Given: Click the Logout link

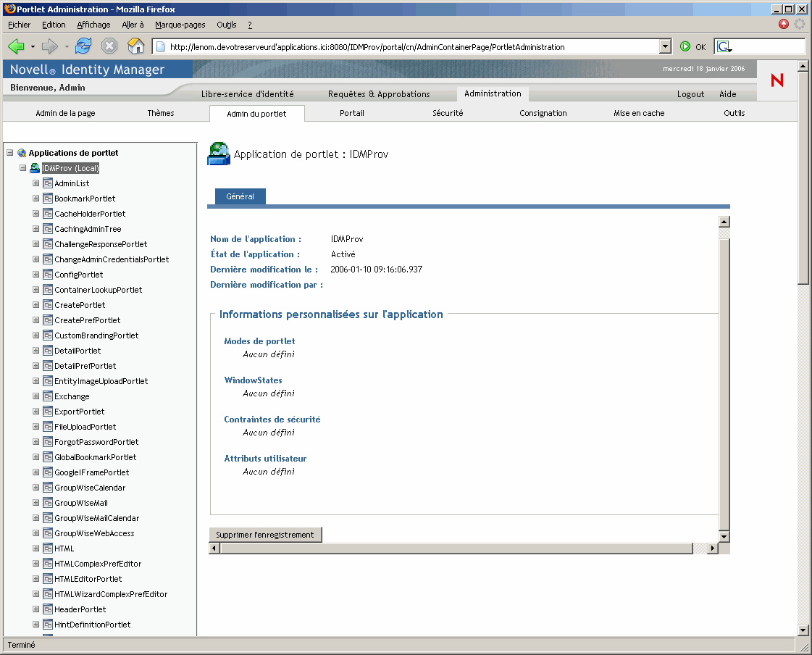Looking at the screenshot, I should 691,93.
